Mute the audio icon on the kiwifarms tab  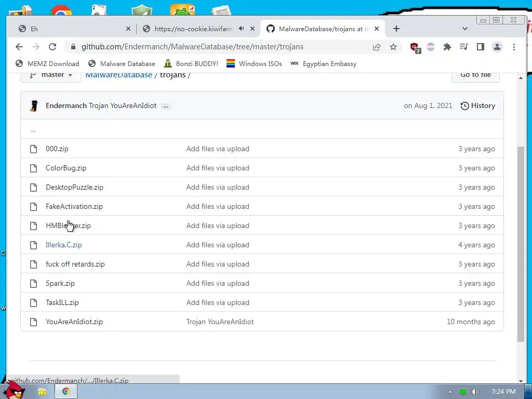coord(241,29)
